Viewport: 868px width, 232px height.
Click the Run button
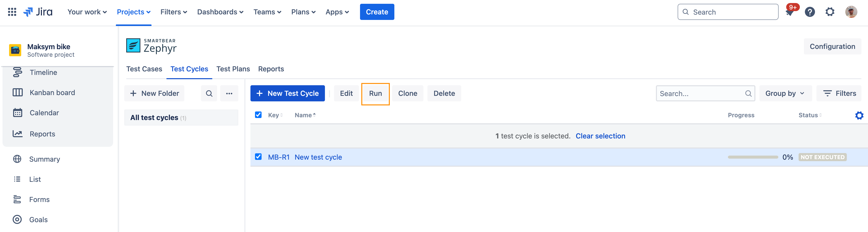pyautogui.click(x=375, y=94)
